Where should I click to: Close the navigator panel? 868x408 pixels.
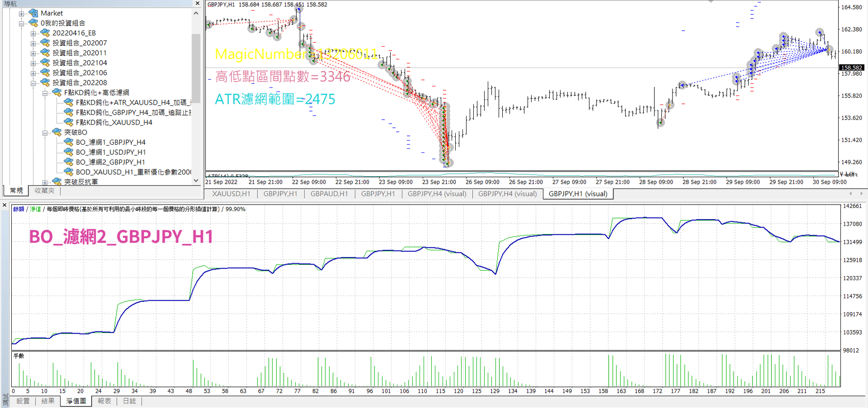(197, 4)
